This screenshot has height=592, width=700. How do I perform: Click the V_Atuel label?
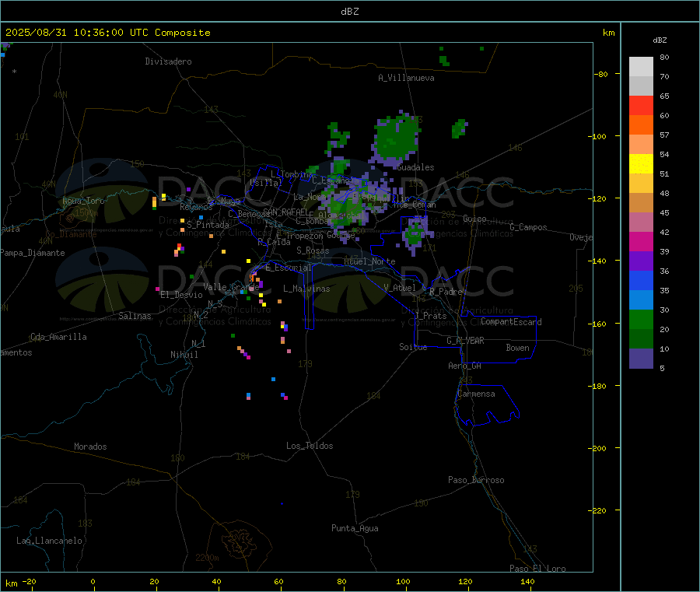pos(400,288)
